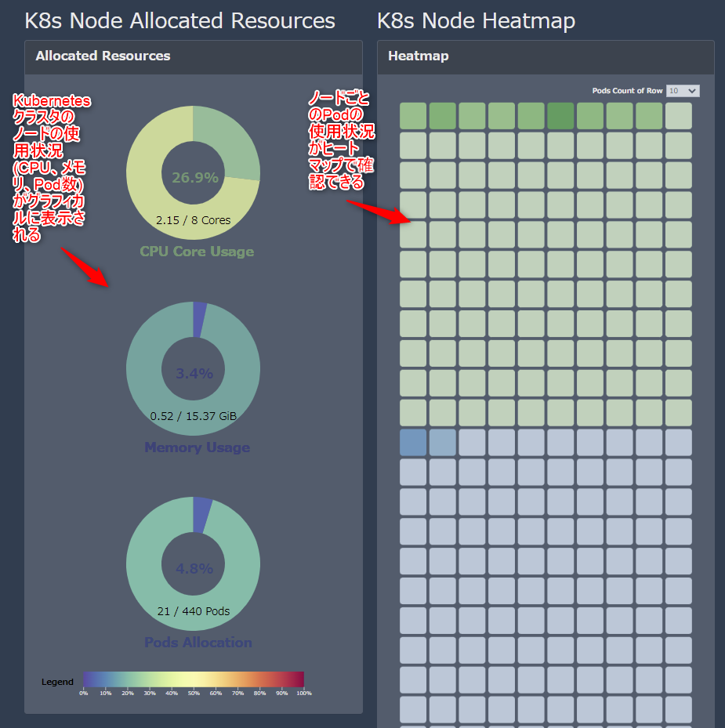Click the 'Pods Count of Row' label
725x728 pixels.
click(x=627, y=91)
